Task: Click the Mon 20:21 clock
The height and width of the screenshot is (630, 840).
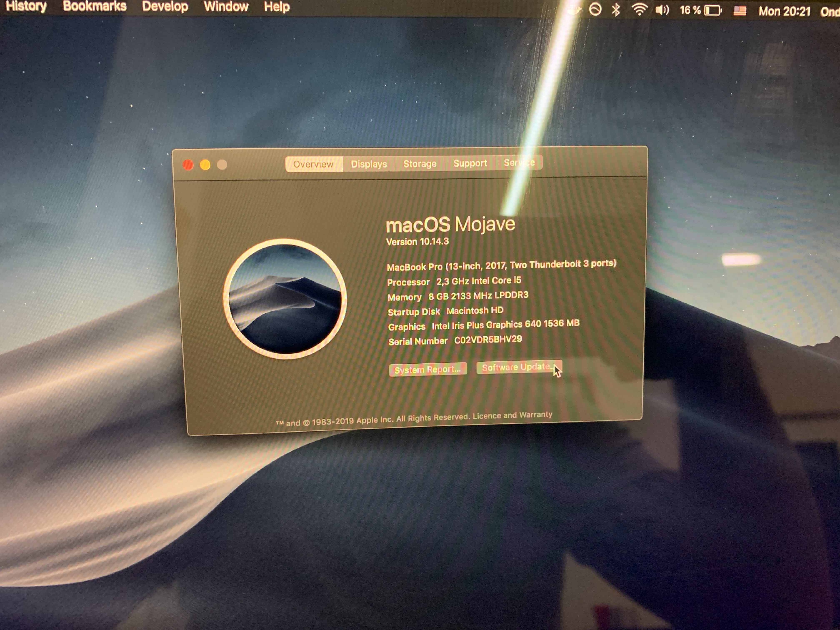Action: pos(784,11)
